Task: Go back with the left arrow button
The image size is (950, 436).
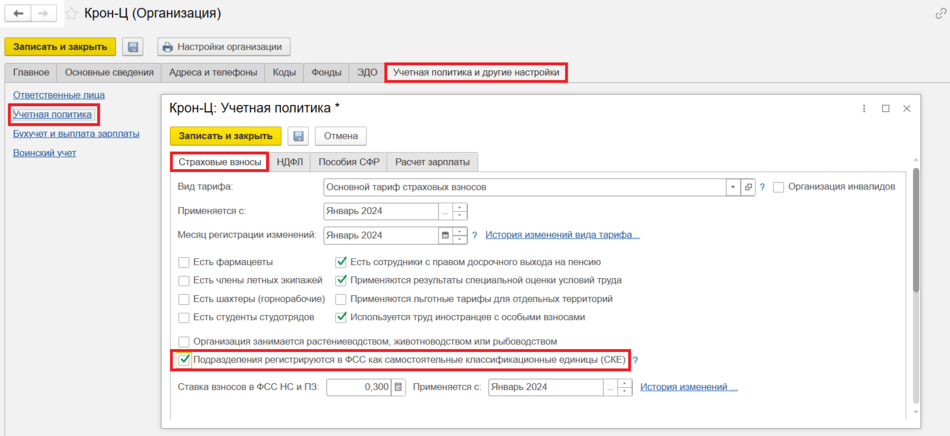Action: coord(18,13)
